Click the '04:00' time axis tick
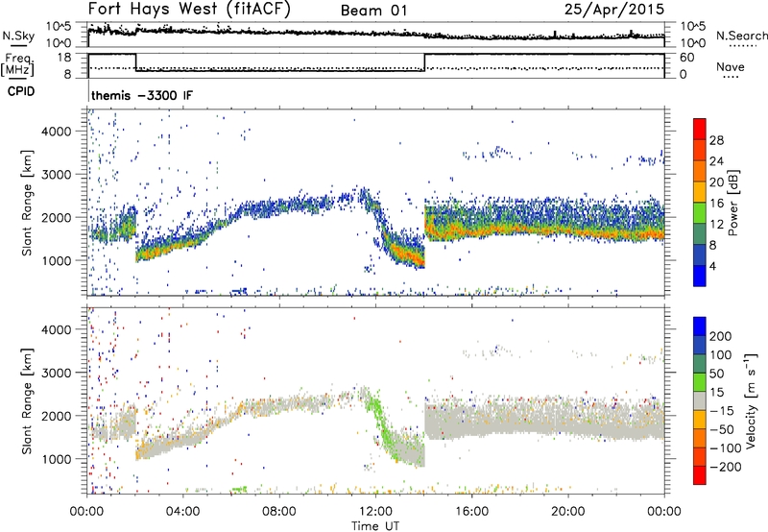The height and width of the screenshot is (532, 768). pos(183,512)
